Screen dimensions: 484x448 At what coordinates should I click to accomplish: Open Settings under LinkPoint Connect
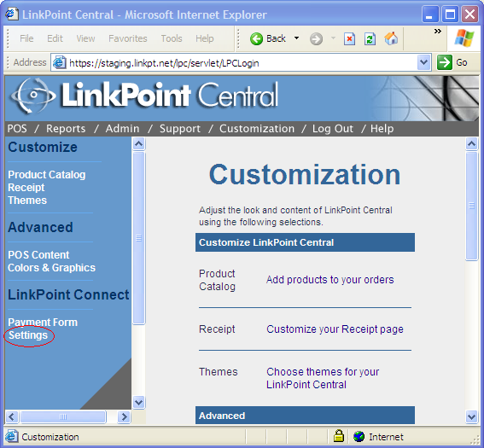pos(28,335)
